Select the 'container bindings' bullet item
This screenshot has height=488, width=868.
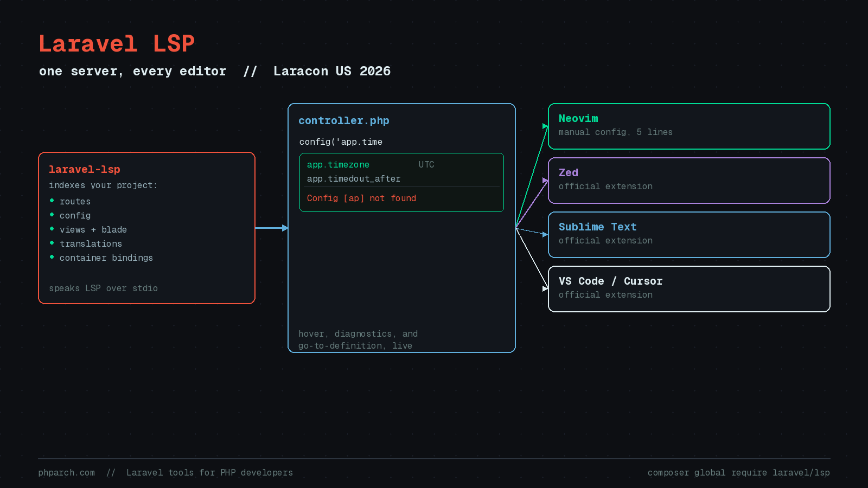click(x=106, y=258)
